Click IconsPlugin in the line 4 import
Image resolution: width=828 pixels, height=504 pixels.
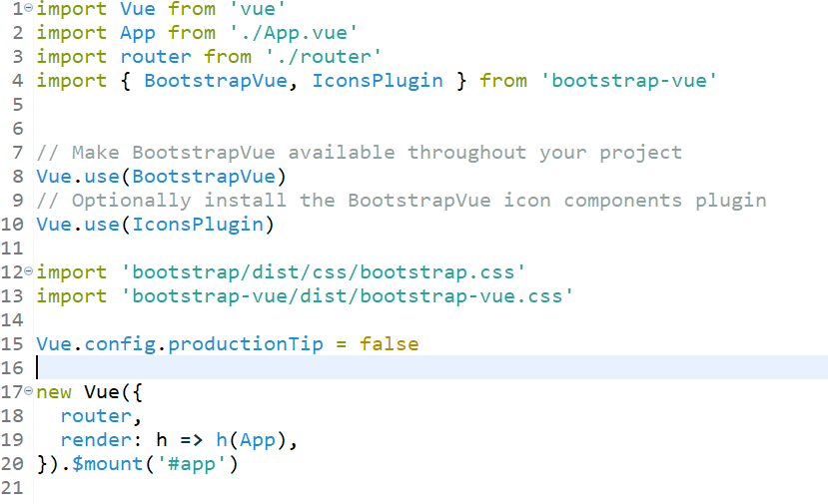click(378, 81)
